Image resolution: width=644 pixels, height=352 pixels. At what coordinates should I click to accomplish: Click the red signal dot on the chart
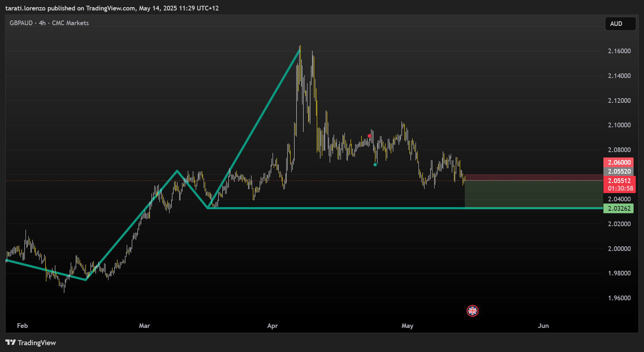click(369, 136)
